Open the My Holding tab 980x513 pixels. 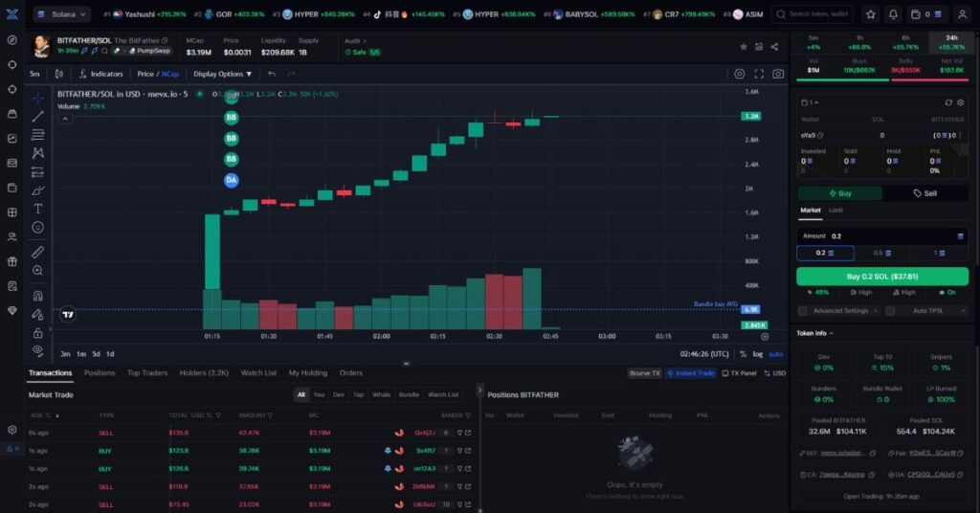tap(308, 373)
